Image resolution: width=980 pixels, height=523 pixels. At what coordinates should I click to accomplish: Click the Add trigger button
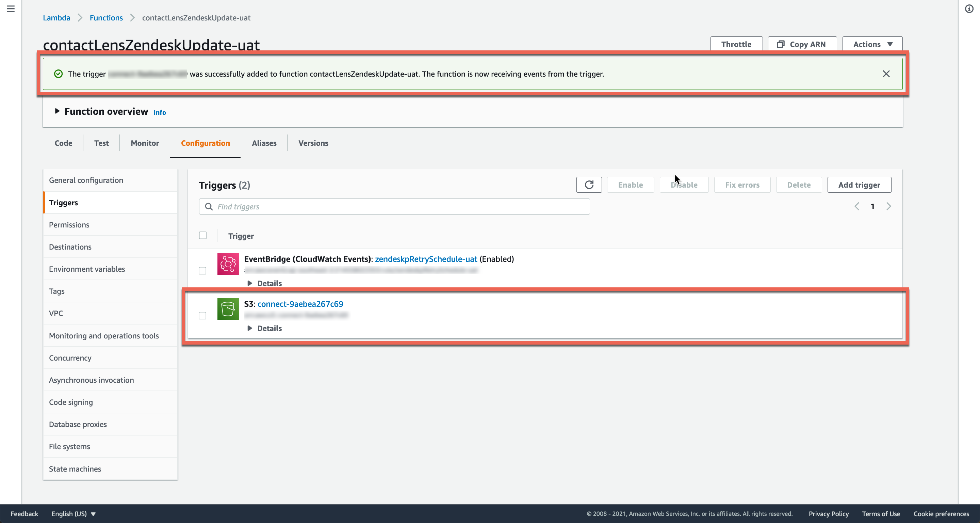click(x=859, y=185)
